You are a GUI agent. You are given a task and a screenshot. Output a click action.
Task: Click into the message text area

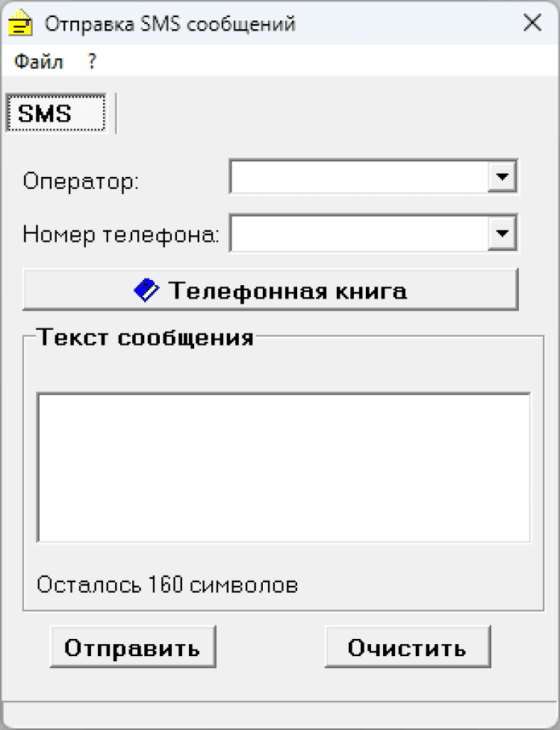click(284, 467)
